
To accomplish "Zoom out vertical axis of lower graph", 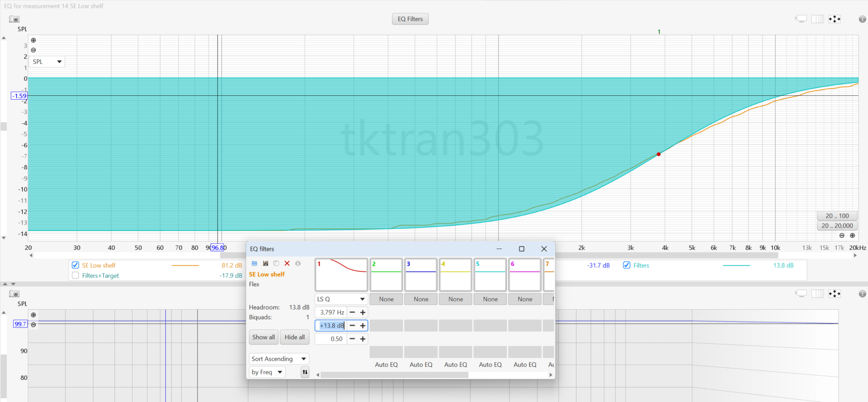I will coord(33,324).
